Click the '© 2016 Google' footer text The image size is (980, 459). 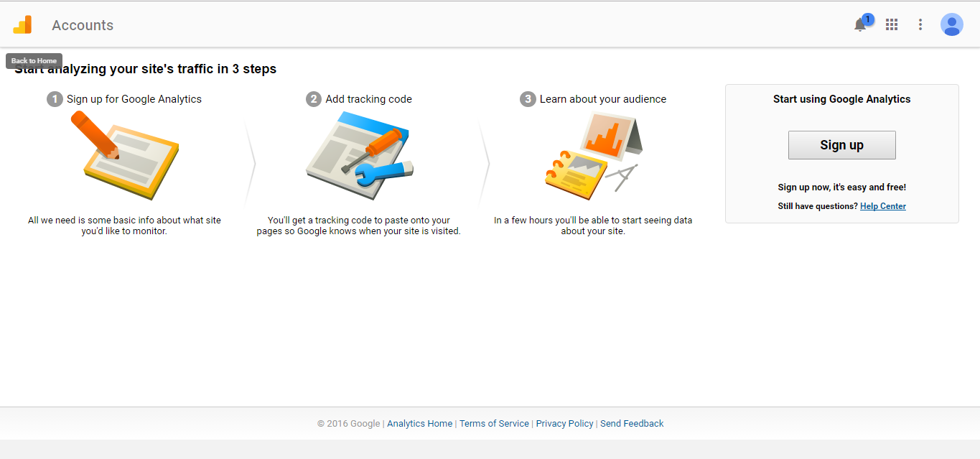tap(349, 424)
